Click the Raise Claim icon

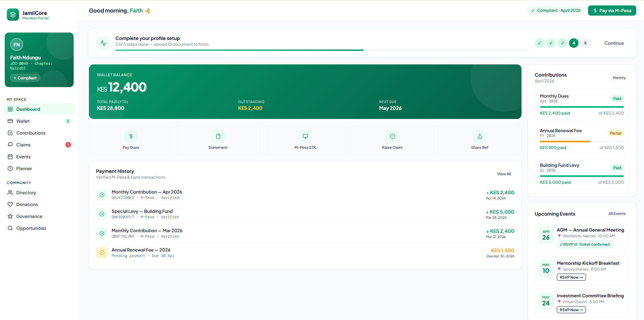[x=392, y=136]
